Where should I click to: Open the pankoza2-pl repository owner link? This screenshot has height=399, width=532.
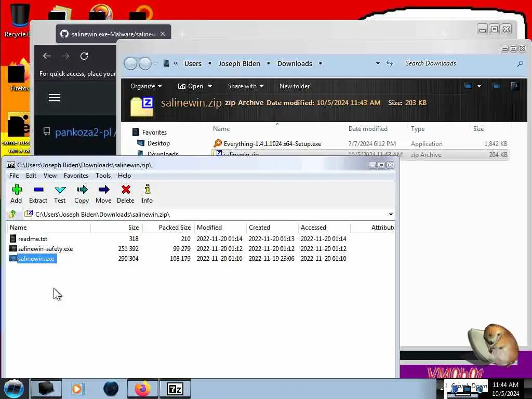[83, 132]
